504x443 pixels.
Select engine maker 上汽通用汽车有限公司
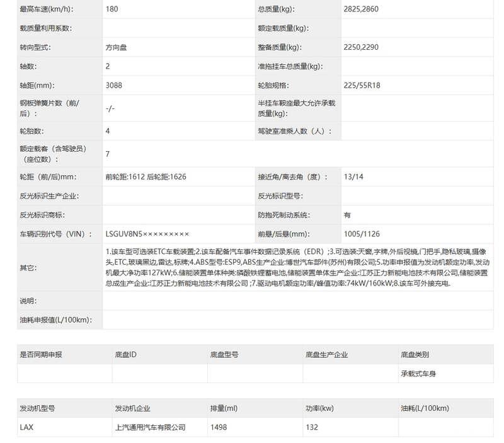point(150,427)
